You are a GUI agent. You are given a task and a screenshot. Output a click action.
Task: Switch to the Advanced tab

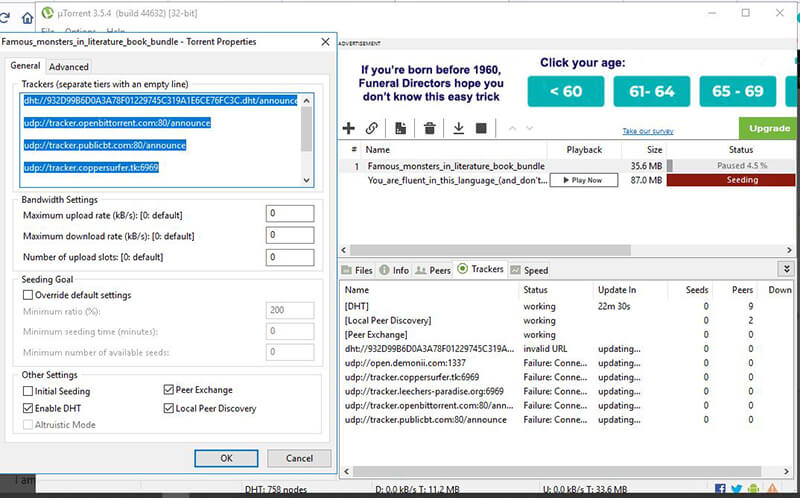pyautogui.click(x=69, y=67)
